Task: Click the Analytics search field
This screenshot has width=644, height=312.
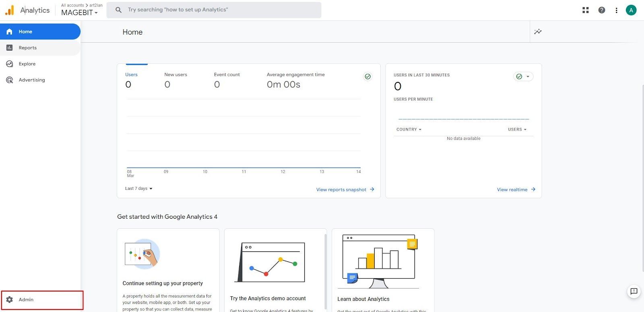Action: coord(214,10)
